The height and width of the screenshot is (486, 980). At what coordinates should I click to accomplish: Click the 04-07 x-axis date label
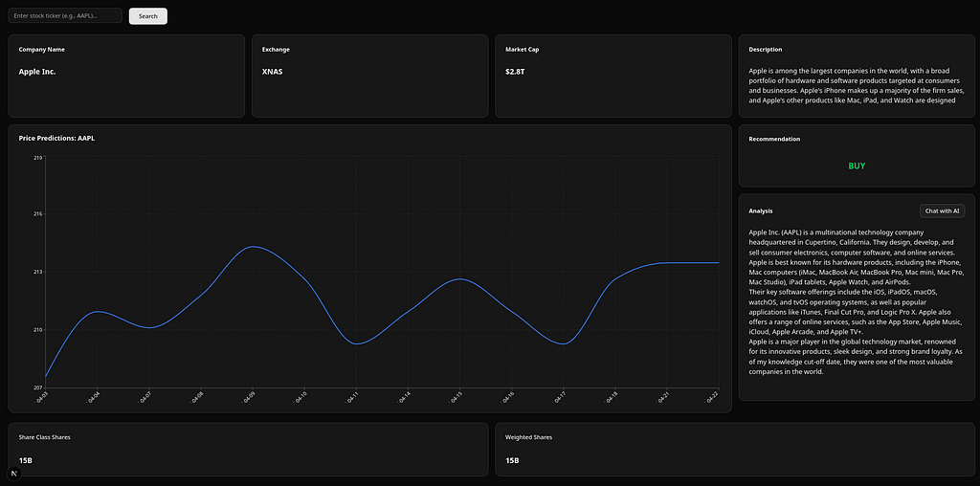144,398
